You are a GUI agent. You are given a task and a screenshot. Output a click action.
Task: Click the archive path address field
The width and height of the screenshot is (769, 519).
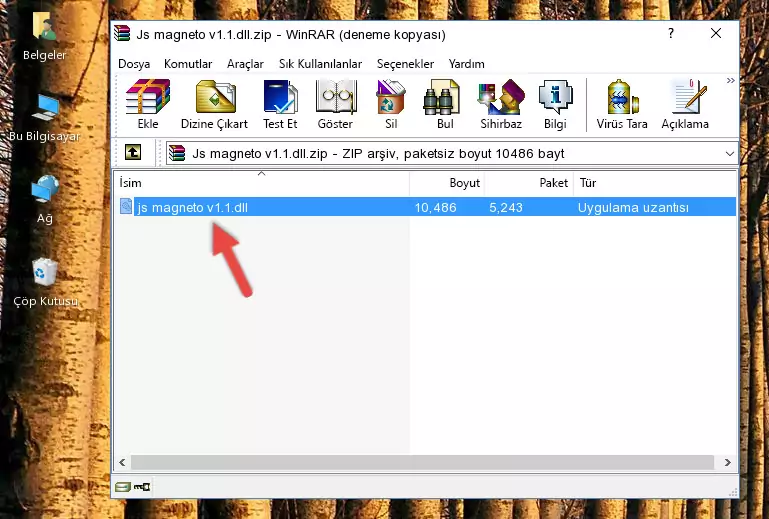[x=451, y=154]
